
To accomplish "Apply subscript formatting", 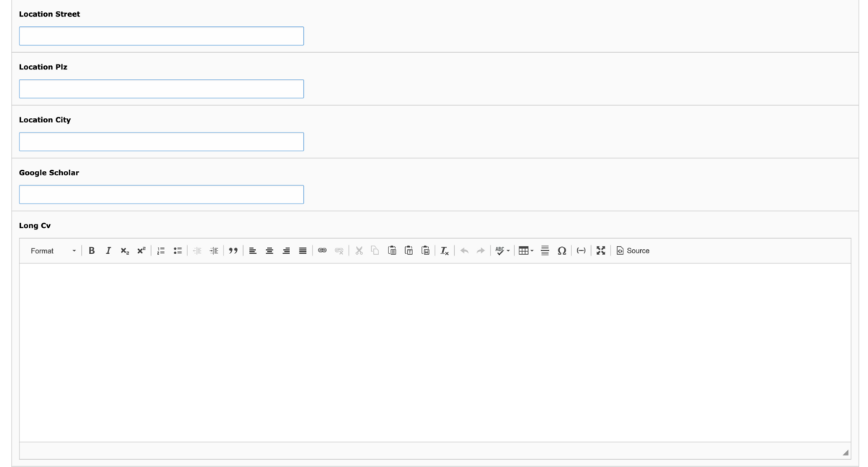I will click(x=124, y=251).
